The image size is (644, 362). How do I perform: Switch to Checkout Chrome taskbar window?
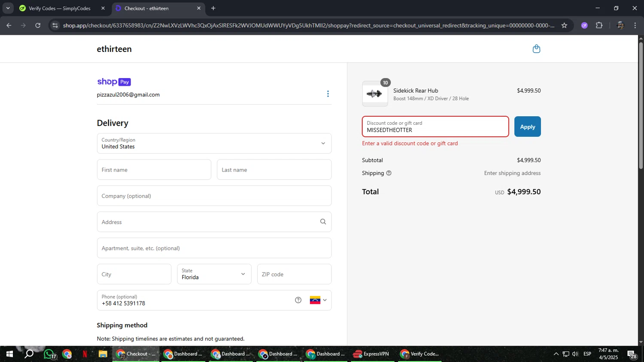coord(136,354)
